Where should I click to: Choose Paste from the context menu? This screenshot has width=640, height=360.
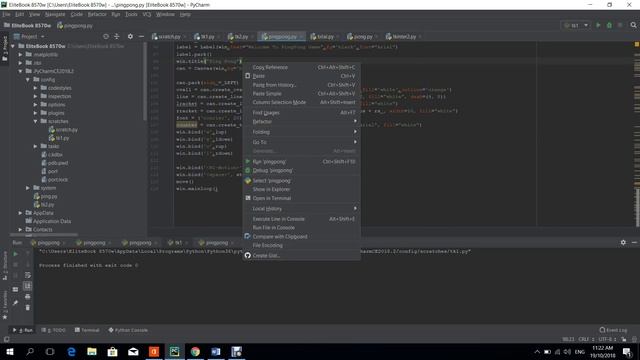pos(301,76)
